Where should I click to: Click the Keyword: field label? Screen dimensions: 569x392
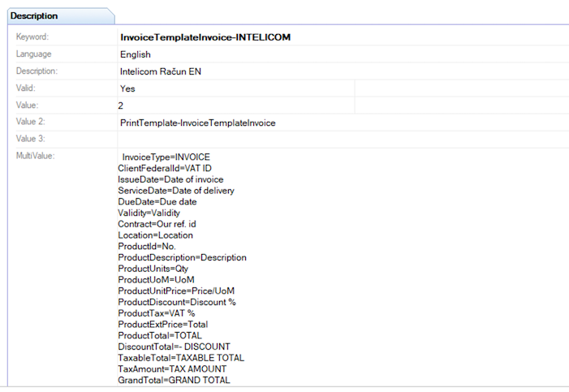coord(32,37)
